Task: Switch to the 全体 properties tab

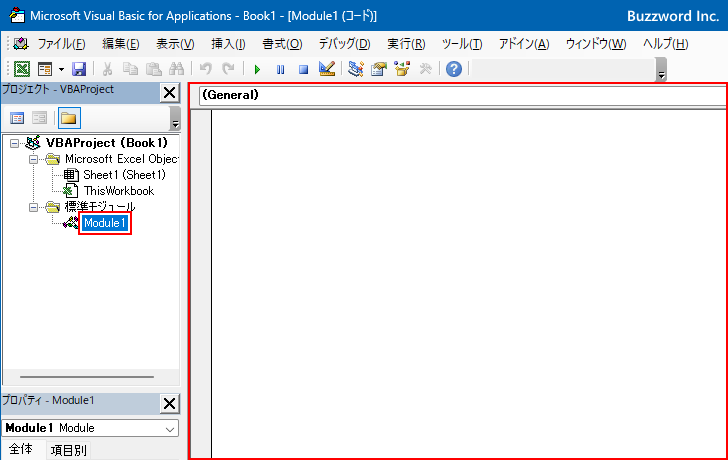Action: pos(21,449)
